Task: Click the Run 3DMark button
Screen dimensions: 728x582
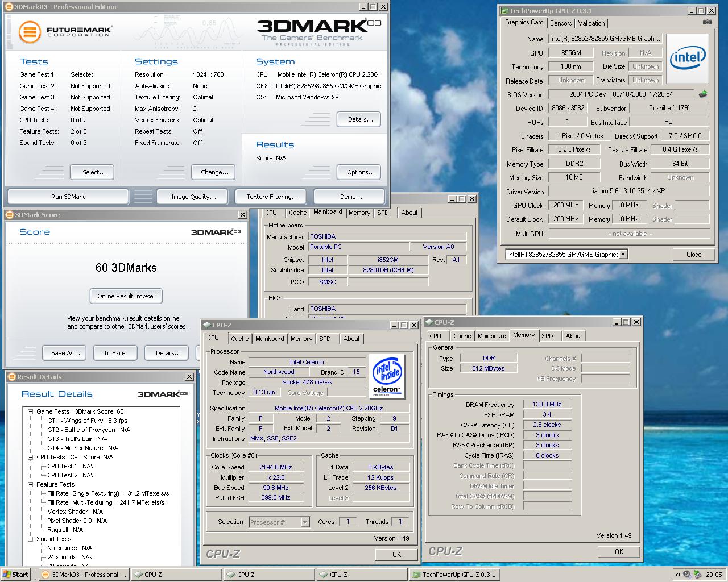Action: pos(68,197)
